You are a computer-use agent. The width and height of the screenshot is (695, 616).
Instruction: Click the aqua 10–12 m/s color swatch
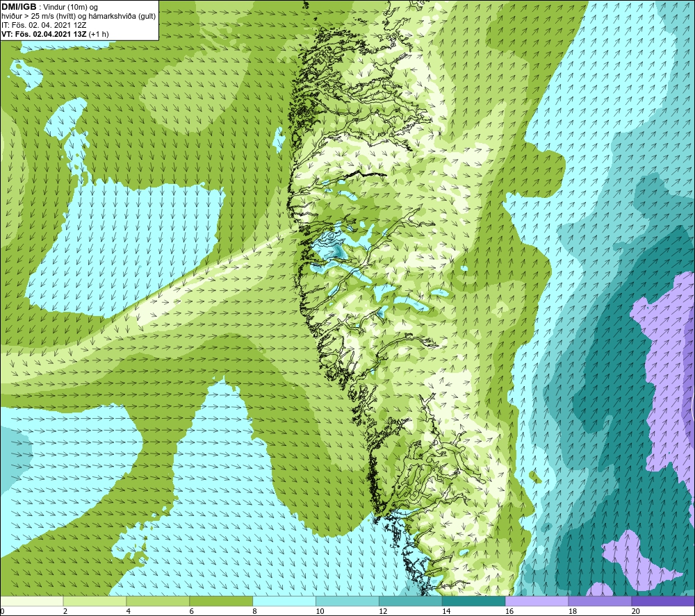coord(347,601)
